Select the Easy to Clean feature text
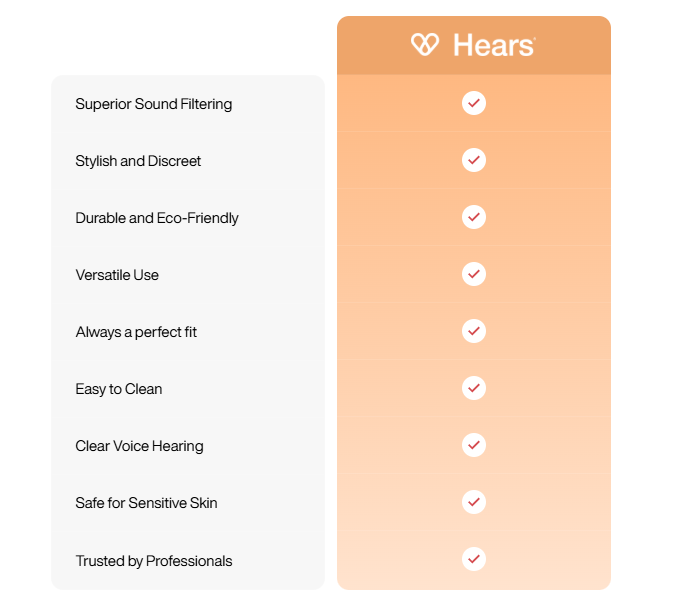Image resolution: width=673 pixels, height=610 pixels. tap(118, 389)
